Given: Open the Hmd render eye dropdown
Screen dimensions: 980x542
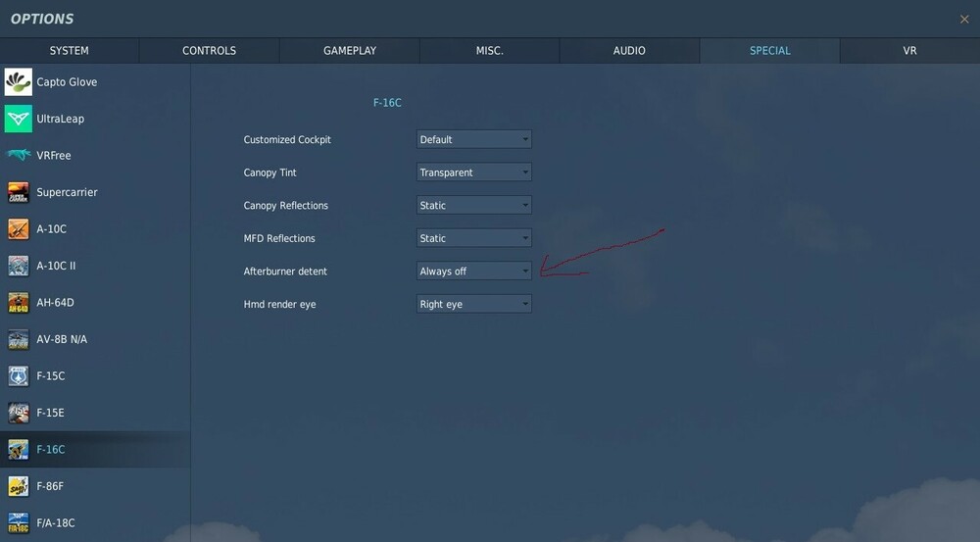Looking at the screenshot, I should click(x=473, y=304).
